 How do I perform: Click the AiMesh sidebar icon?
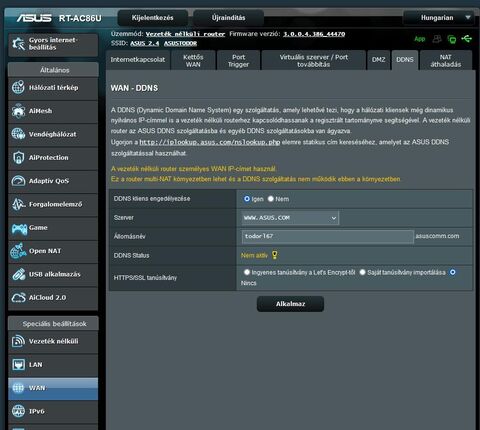tap(18, 111)
